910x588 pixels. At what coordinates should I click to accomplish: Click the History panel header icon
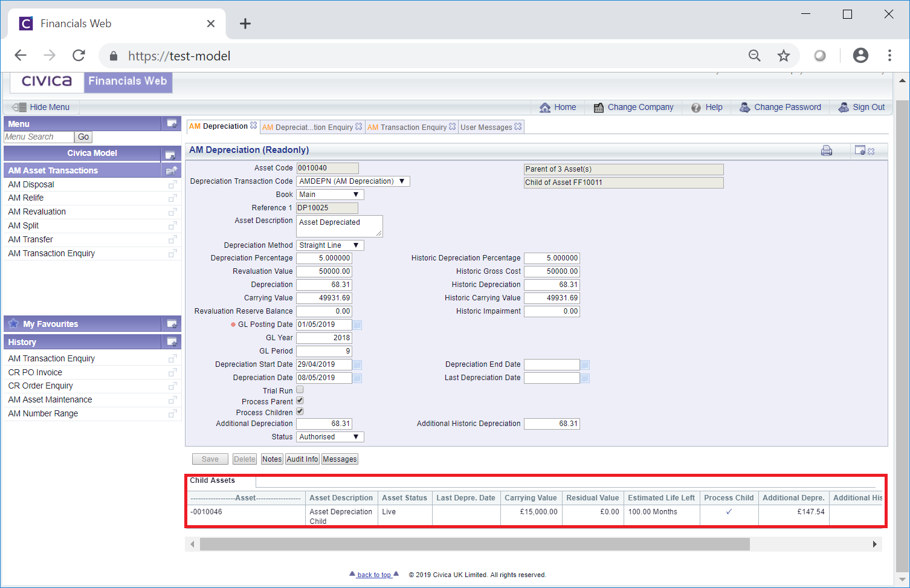coord(172,342)
